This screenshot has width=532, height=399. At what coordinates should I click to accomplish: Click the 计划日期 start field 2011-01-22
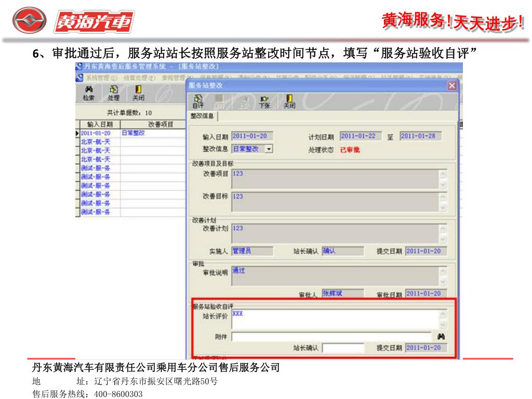tap(361, 136)
